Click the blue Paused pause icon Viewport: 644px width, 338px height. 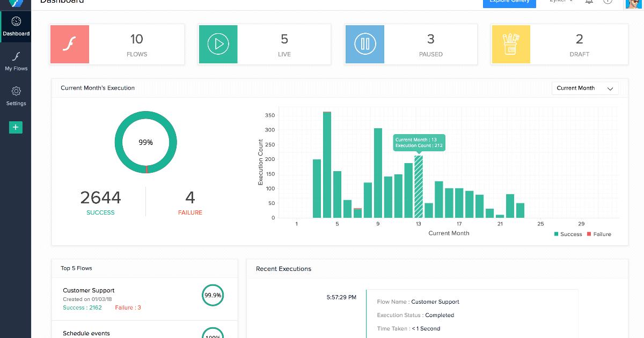tap(365, 44)
